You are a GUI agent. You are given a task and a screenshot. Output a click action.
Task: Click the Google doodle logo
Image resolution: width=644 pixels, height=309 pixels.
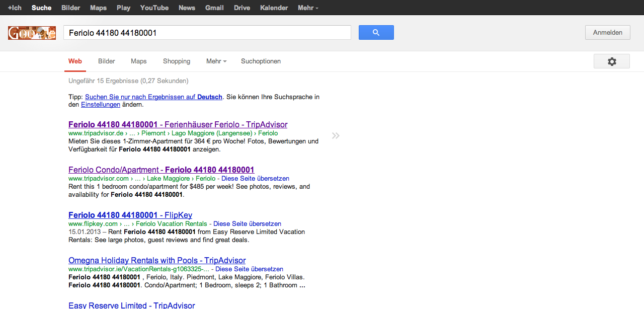coord(32,33)
